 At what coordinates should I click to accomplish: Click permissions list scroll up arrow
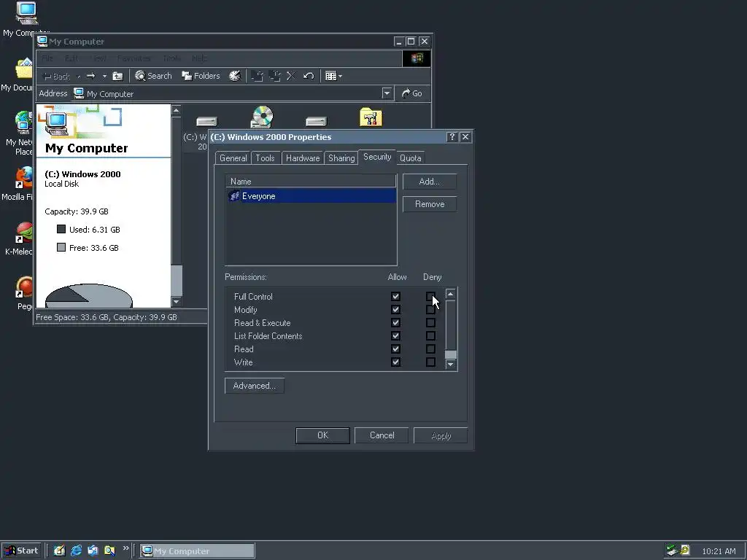[x=450, y=294]
